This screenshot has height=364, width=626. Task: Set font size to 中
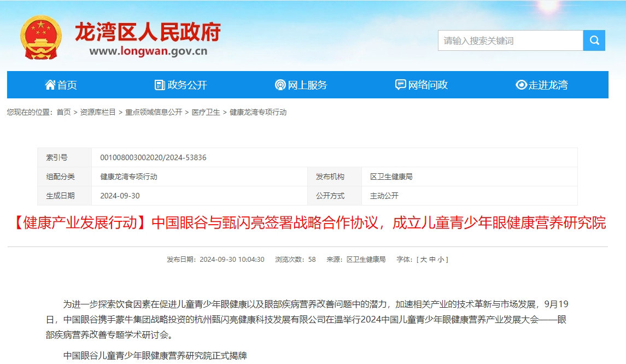[x=432, y=260]
